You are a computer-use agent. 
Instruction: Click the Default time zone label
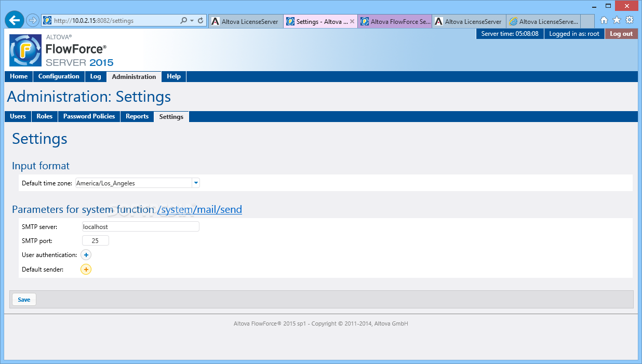[x=47, y=183]
